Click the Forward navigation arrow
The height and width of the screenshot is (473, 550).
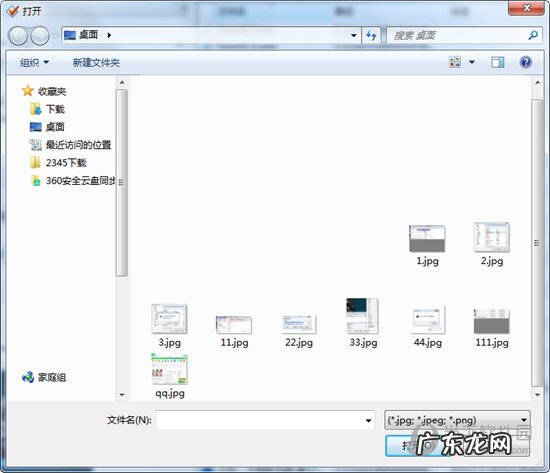pyautogui.click(x=40, y=36)
